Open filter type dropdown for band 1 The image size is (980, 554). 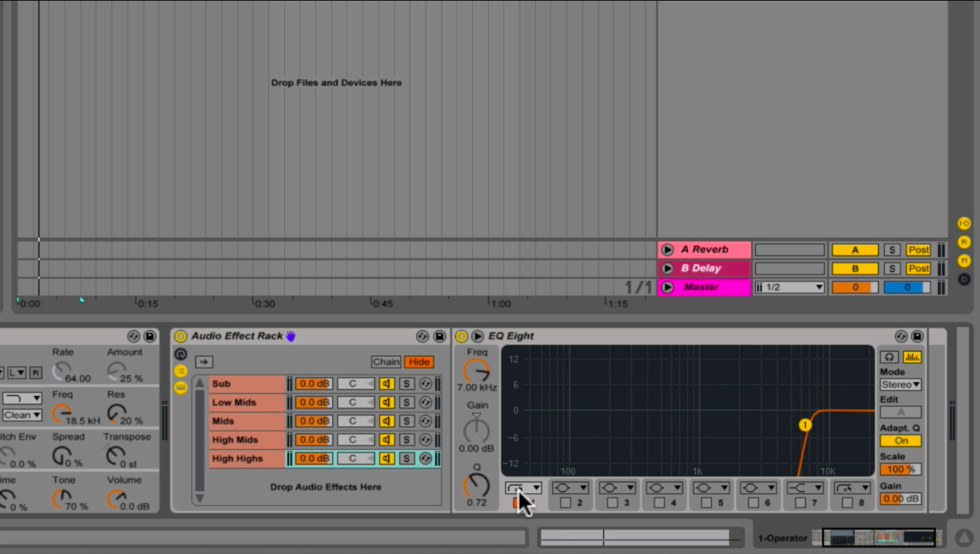coord(523,488)
